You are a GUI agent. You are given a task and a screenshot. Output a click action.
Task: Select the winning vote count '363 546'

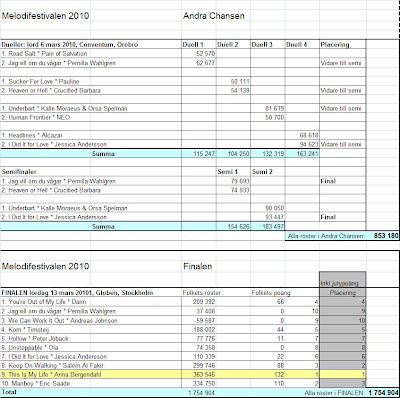pos(204,374)
